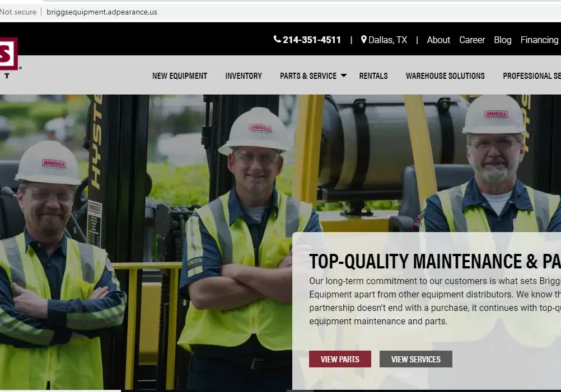
Task: Navigate to Warehouse Solutions
Action: (x=445, y=76)
